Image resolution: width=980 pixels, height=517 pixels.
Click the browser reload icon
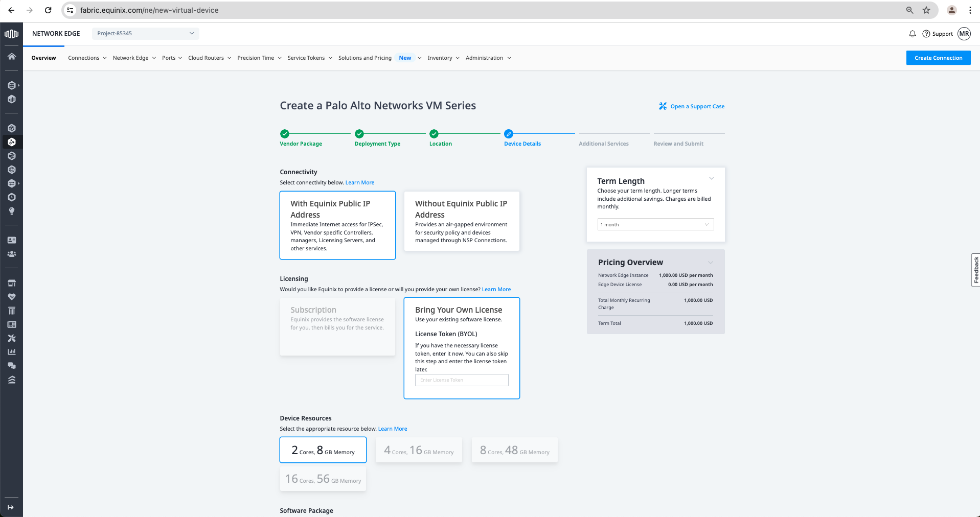(48, 10)
